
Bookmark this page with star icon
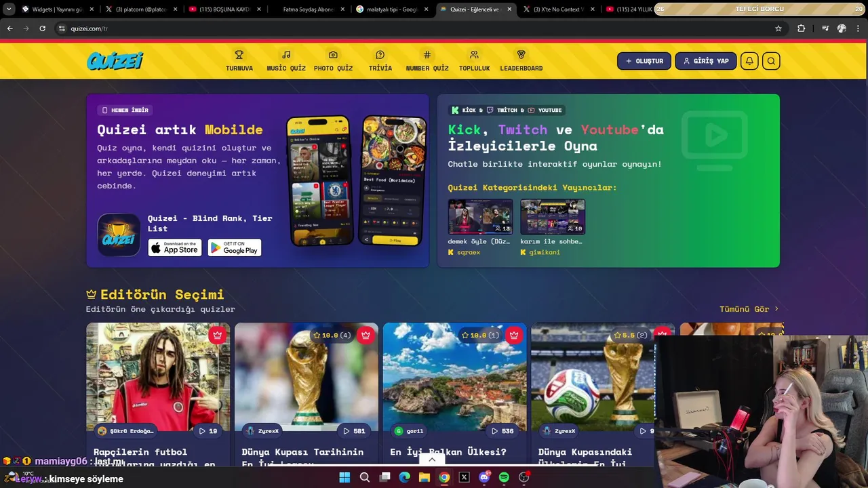[x=778, y=28]
